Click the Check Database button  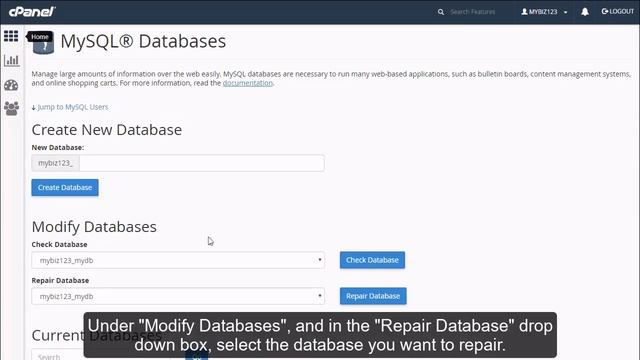(372, 260)
